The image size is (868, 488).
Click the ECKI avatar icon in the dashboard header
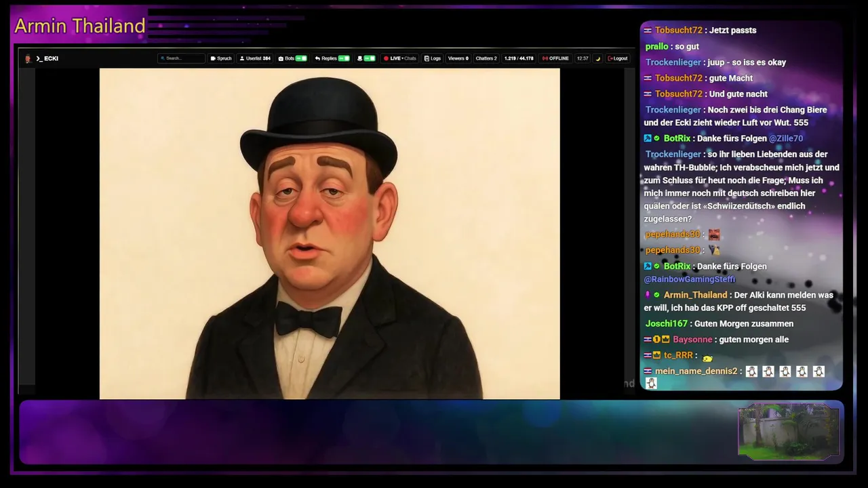pyautogui.click(x=28, y=58)
